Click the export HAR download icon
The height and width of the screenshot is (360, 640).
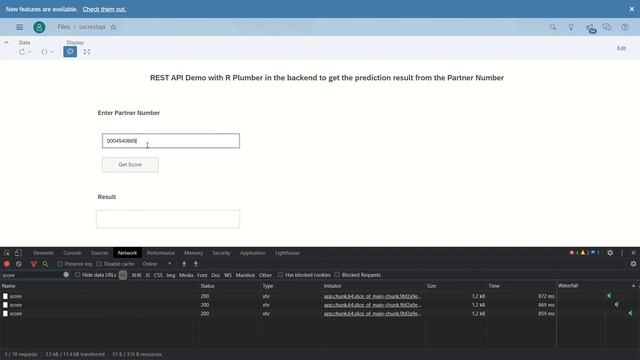196,264
